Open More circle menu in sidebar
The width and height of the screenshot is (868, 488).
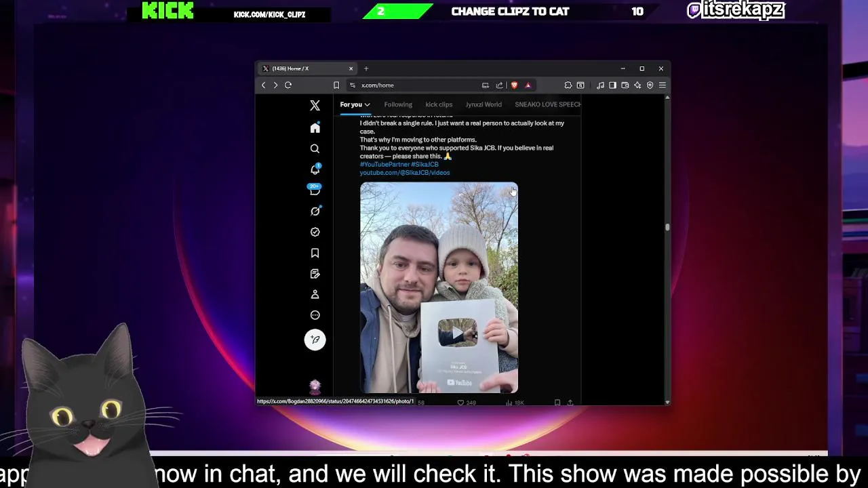tap(315, 315)
